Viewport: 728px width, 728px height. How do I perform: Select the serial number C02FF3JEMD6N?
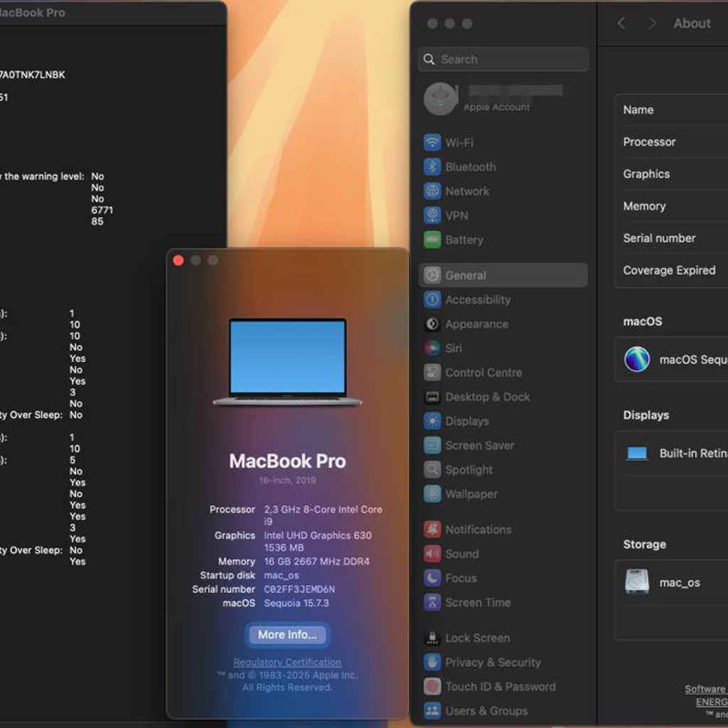point(299,589)
